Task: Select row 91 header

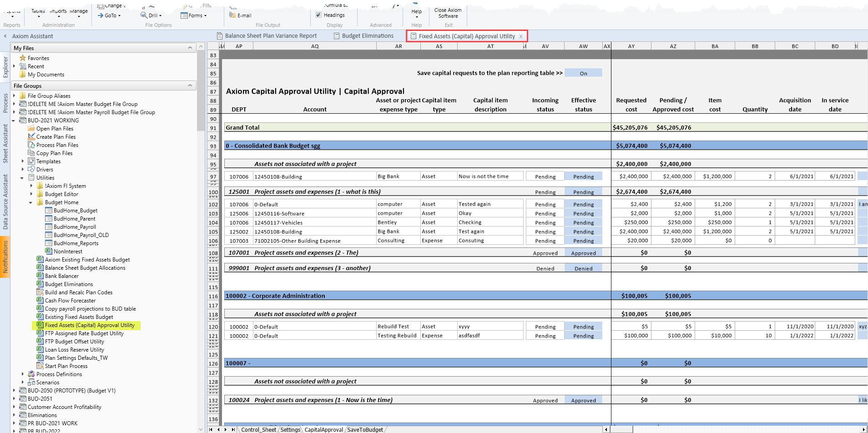Action: (213, 128)
